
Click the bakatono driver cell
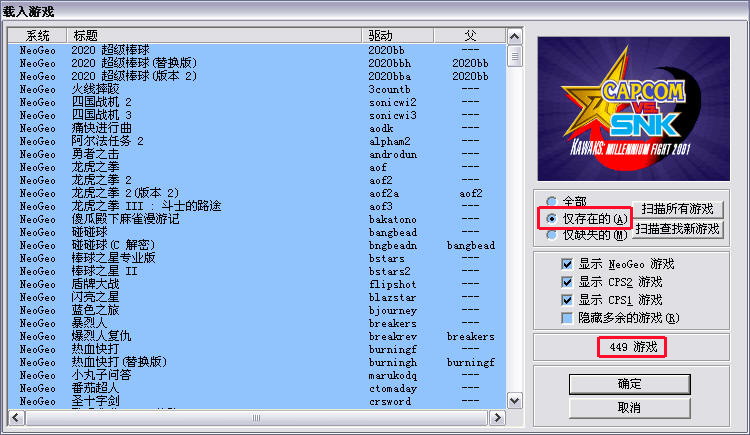[x=393, y=220]
